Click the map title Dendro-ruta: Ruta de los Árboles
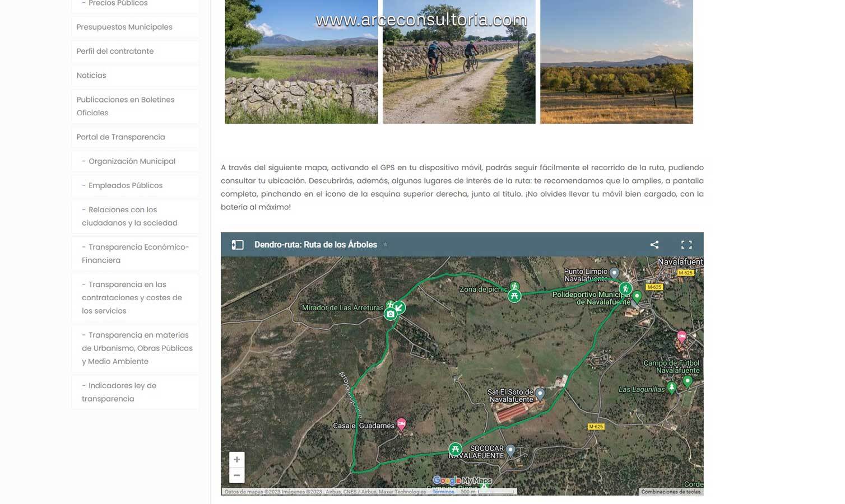 tap(315, 245)
